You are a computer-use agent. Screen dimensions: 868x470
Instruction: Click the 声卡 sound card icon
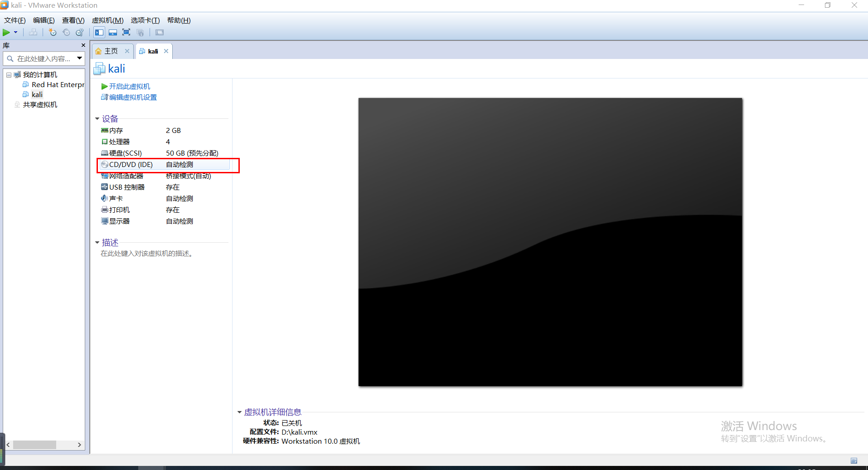(104, 199)
